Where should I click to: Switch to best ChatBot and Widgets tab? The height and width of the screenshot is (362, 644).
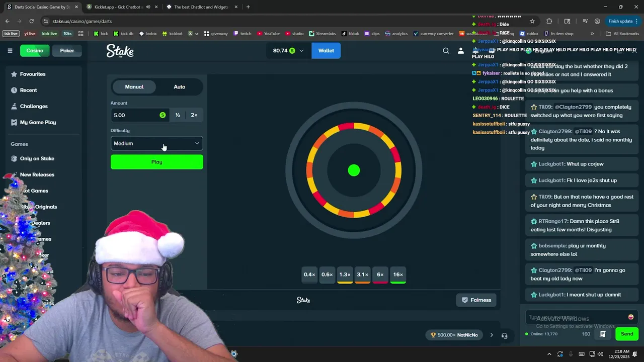(x=201, y=7)
